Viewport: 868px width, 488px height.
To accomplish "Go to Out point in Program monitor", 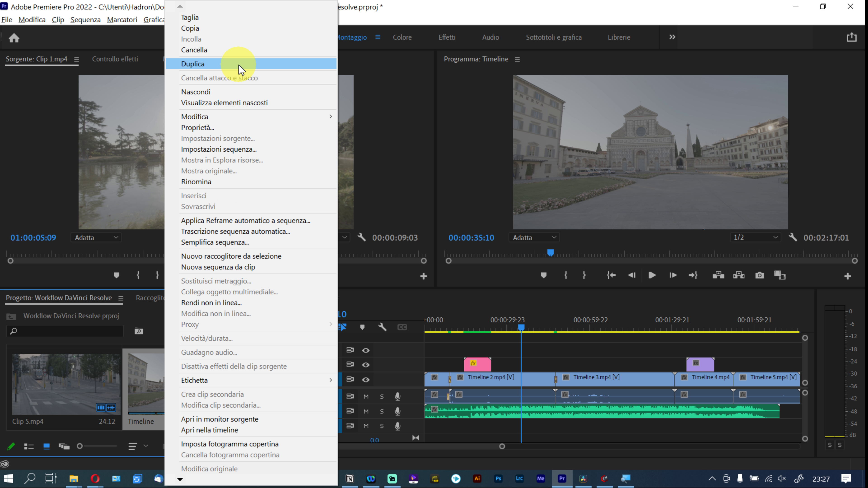I will tap(693, 275).
